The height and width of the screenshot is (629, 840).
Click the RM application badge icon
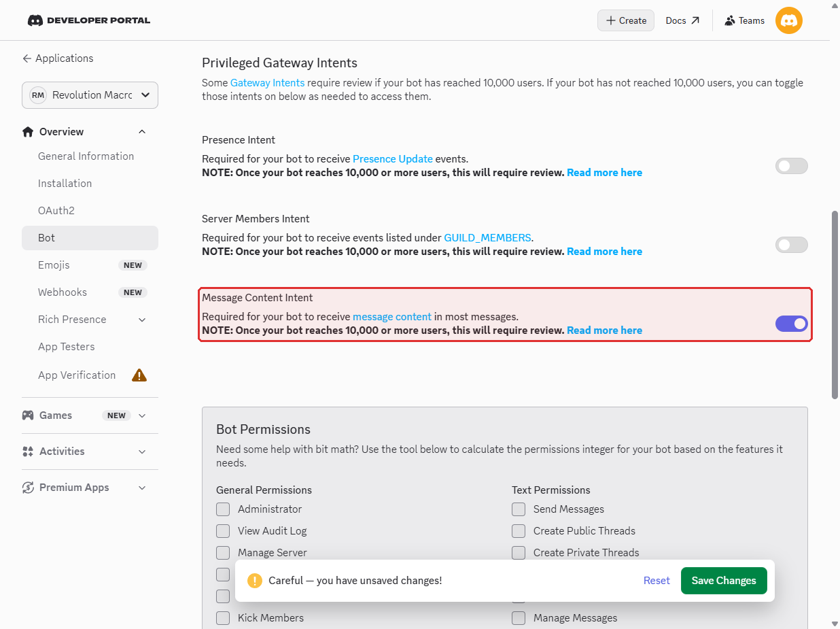click(x=38, y=95)
